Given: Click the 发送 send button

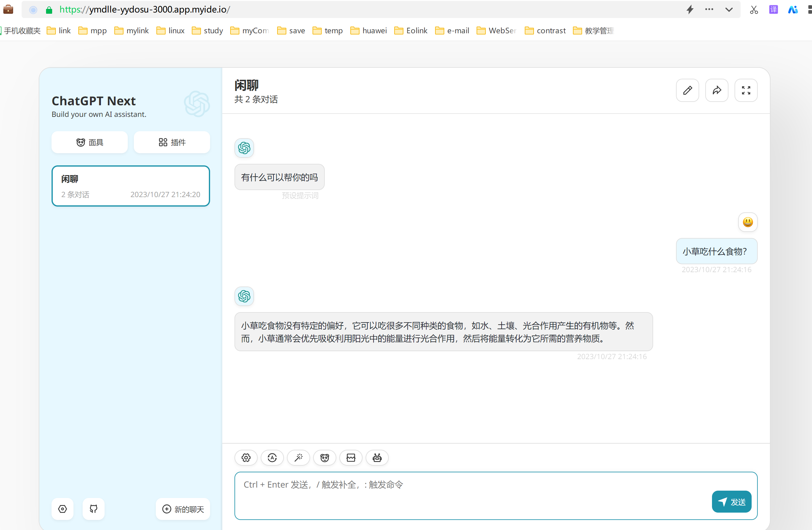Looking at the screenshot, I should click(x=732, y=502).
